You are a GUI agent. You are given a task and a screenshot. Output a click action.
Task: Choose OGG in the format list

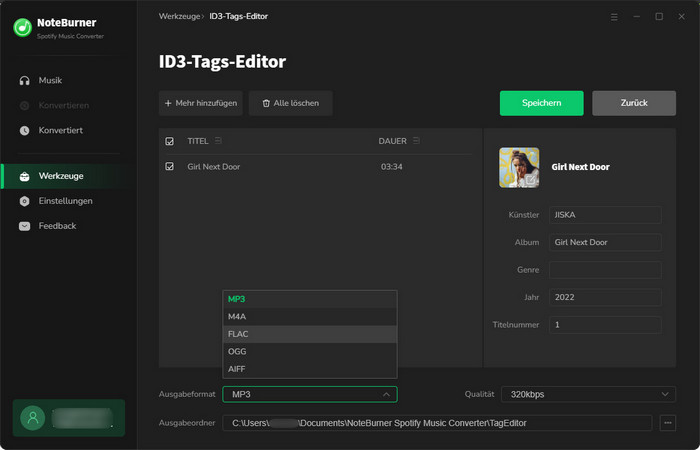coord(310,351)
